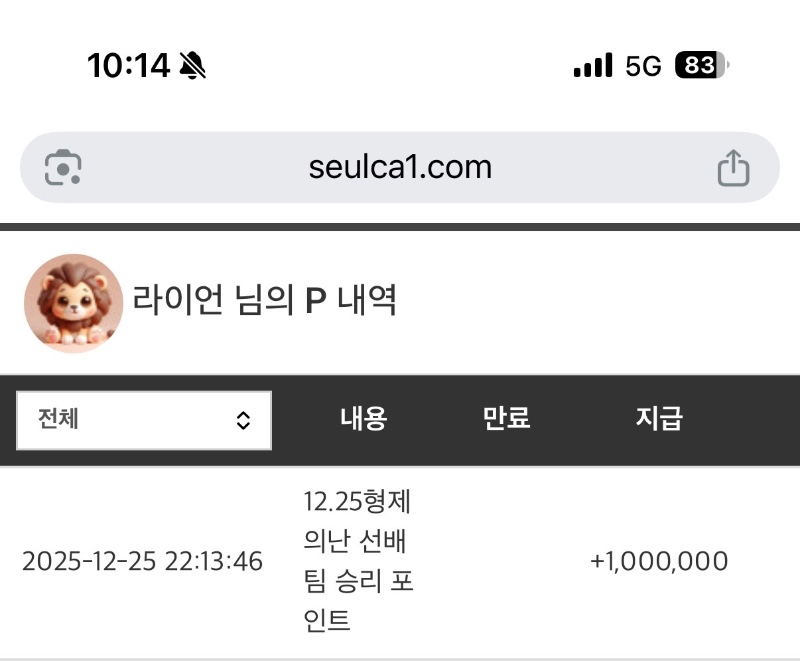
Task: Tap the +1,000,000 point amount
Action: point(658,561)
